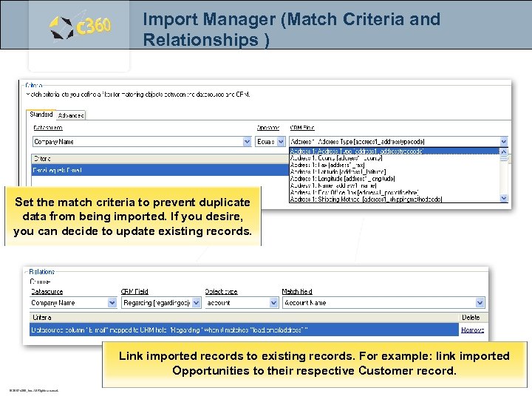This screenshot has width=532, height=399.
Task: Click the Remove link for the relation
Action: tap(472, 330)
